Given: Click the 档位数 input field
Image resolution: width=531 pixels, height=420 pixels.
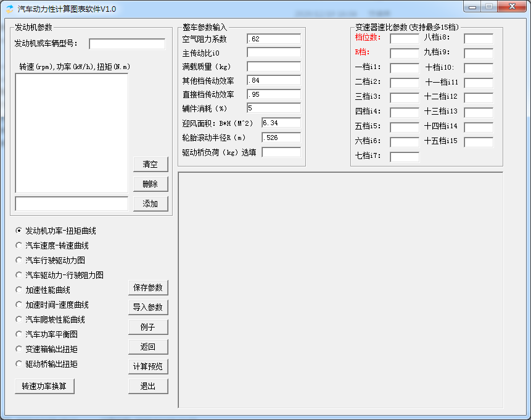Looking at the screenshot, I should tap(405, 39).
